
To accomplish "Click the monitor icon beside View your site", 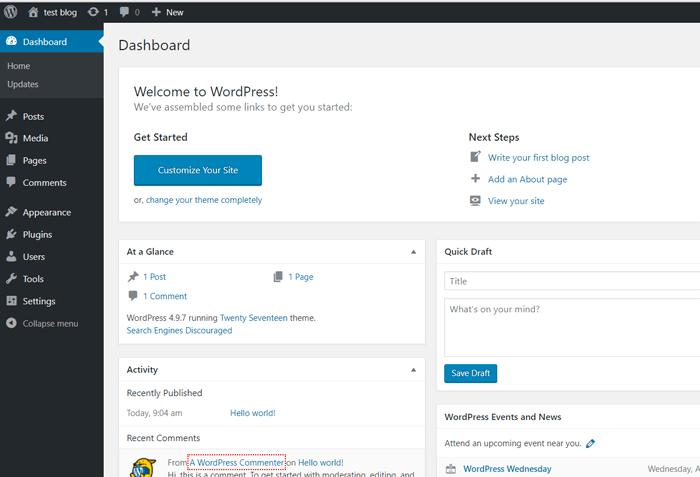I will [475, 200].
